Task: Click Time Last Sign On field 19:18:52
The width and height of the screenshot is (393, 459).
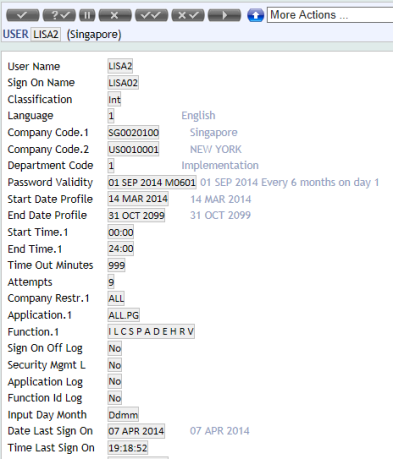Action: coord(128,448)
